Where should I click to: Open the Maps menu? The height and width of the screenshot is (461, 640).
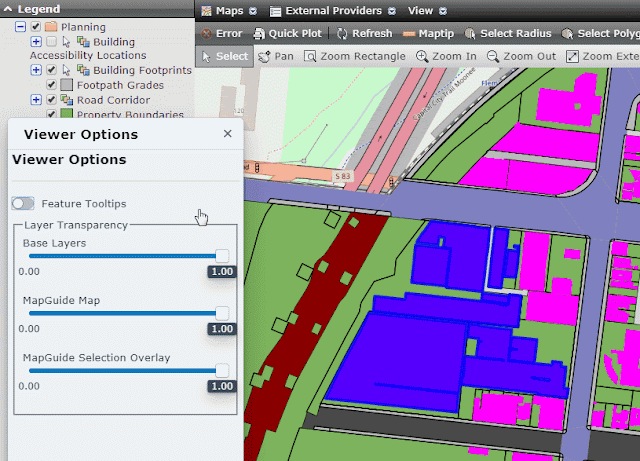click(x=229, y=11)
